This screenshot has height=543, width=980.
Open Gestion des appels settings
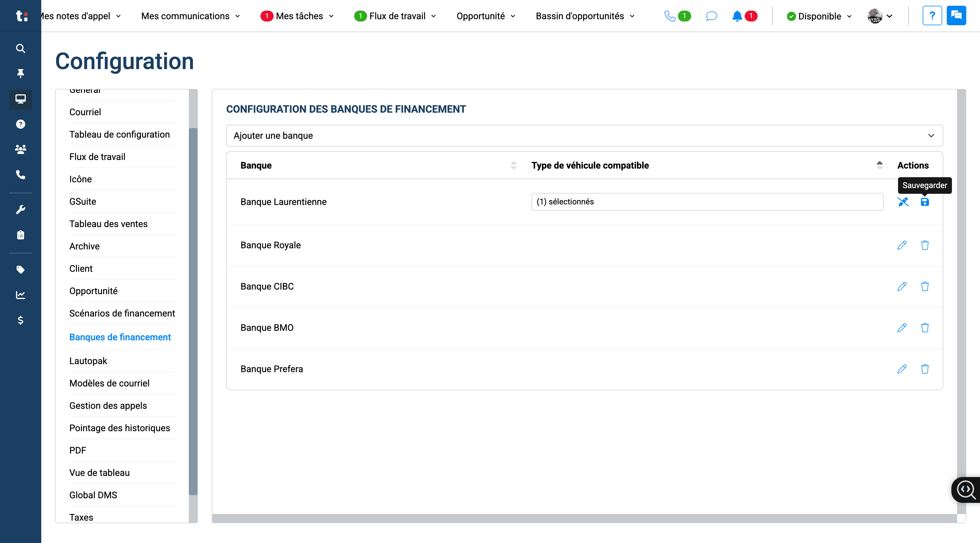108,406
